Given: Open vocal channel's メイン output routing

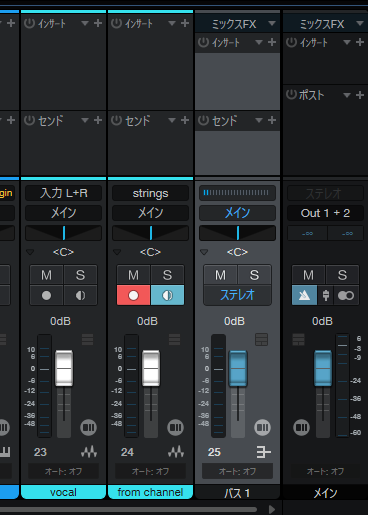Looking at the screenshot, I should click(63, 213).
